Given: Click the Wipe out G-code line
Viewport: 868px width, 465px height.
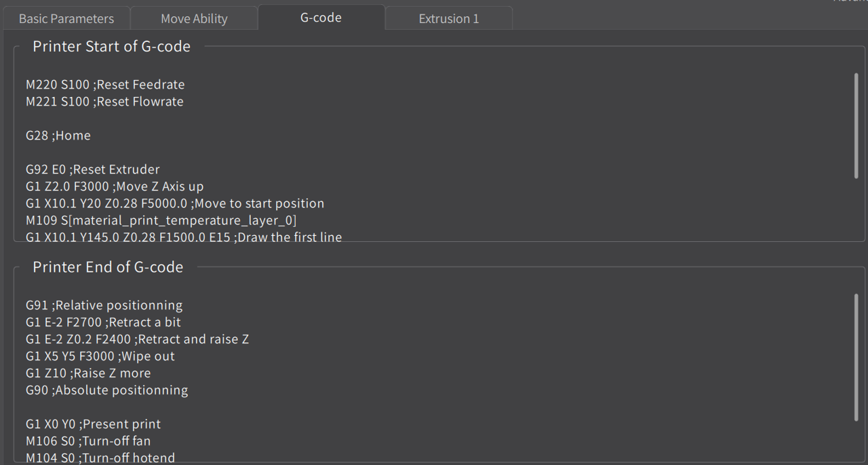Looking at the screenshot, I should (100, 357).
